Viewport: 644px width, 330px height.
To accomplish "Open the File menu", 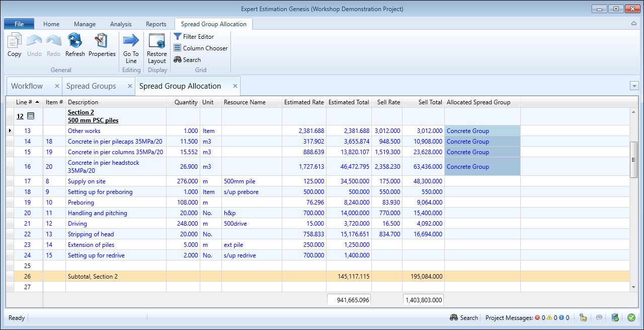I will pyautogui.click(x=19, y=24).
